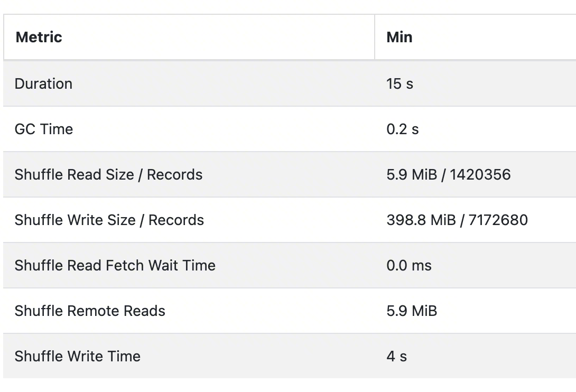Image resolution: width=576 pixels, height=392 pixels.
Task: Select the 1420356 records count value
Action: pos(480,175)
